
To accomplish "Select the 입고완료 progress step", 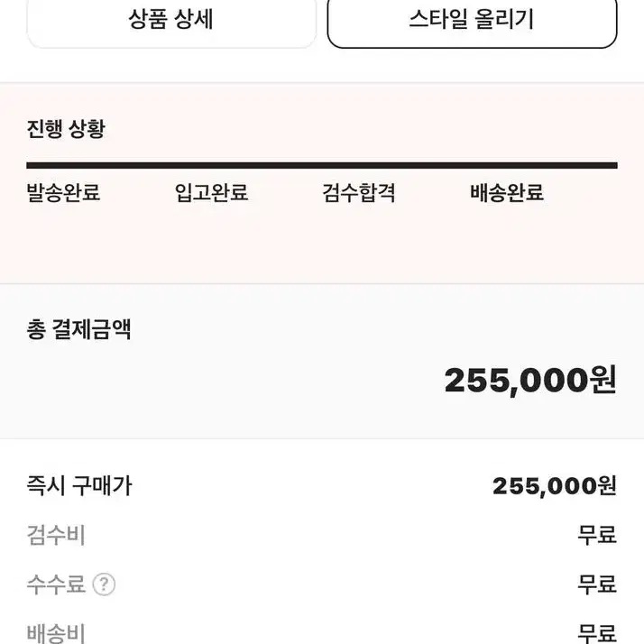I will click(x=212, y=193).
